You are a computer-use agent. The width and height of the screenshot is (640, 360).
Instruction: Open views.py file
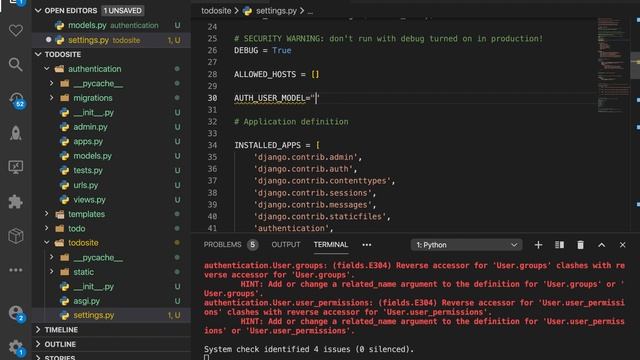pos(89,200)
